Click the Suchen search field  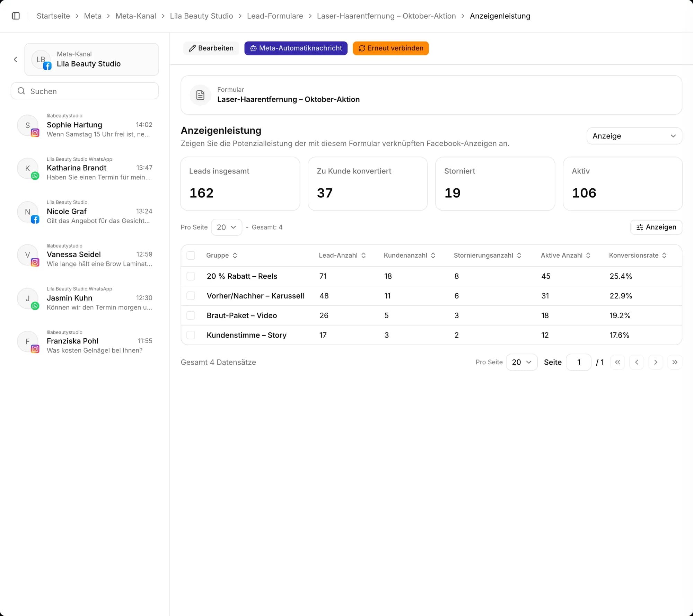pyautogui.click(x=85, y=91)
